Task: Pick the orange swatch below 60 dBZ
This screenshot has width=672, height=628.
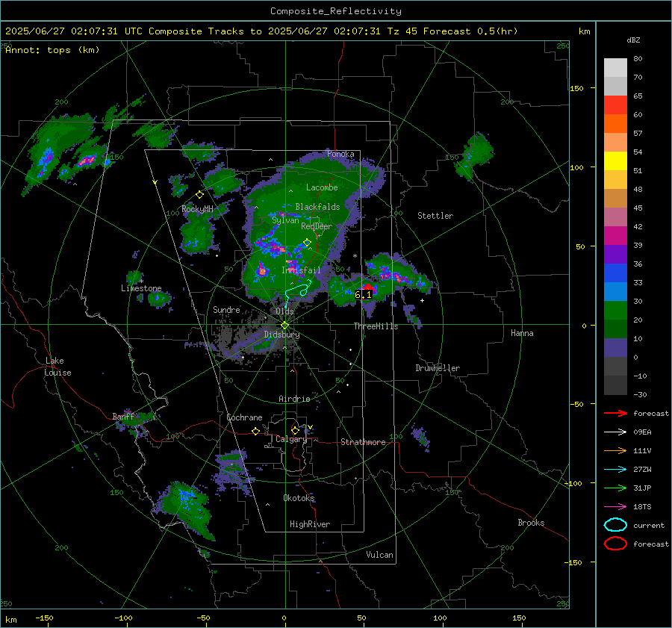Action: point(615,124)
